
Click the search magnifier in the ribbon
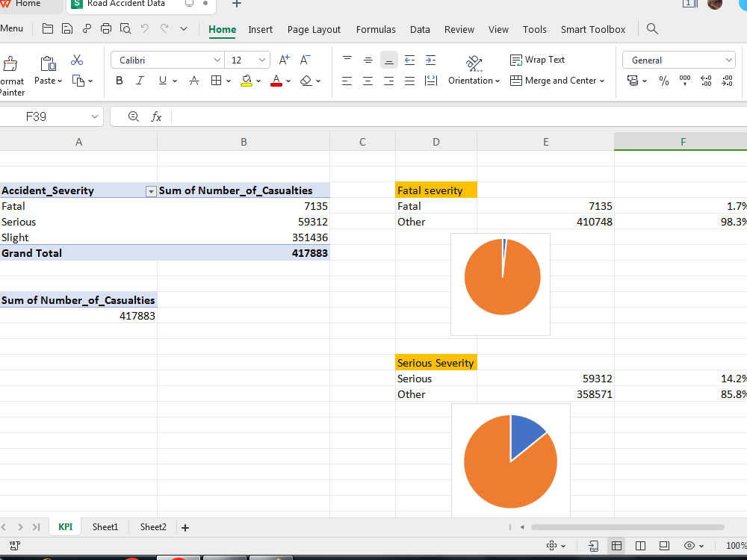pyautogui.click(x=652, y=29)
